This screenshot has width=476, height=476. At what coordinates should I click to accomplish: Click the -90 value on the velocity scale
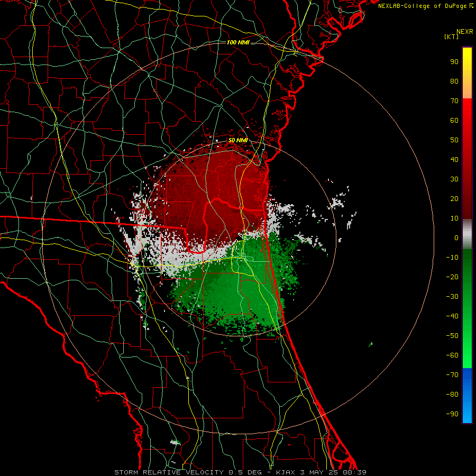452,414
